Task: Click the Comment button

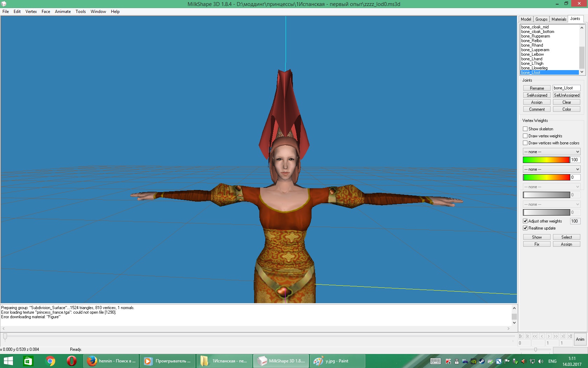Action: 537,109
